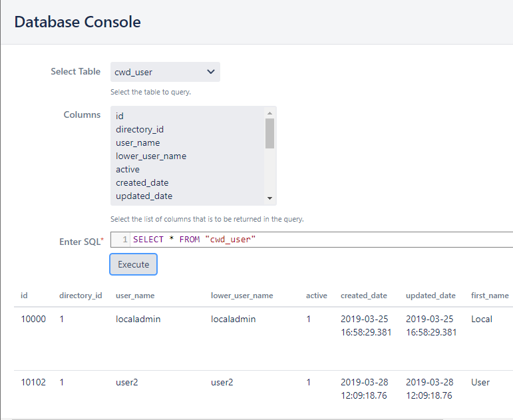This screenshot has height=420, width=513.
Task: Select active in the Columns list
Action: tap(128, 170)
